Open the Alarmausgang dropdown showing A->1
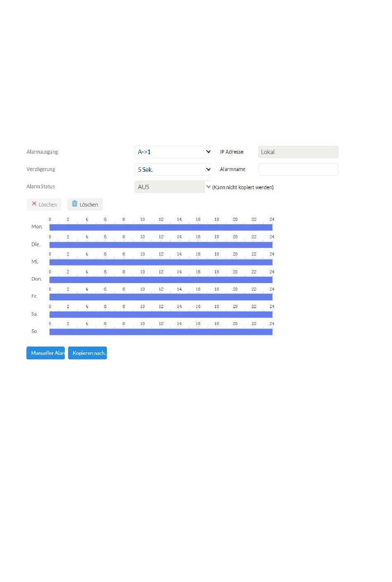The image size is (392, 582). click(173, 152)
